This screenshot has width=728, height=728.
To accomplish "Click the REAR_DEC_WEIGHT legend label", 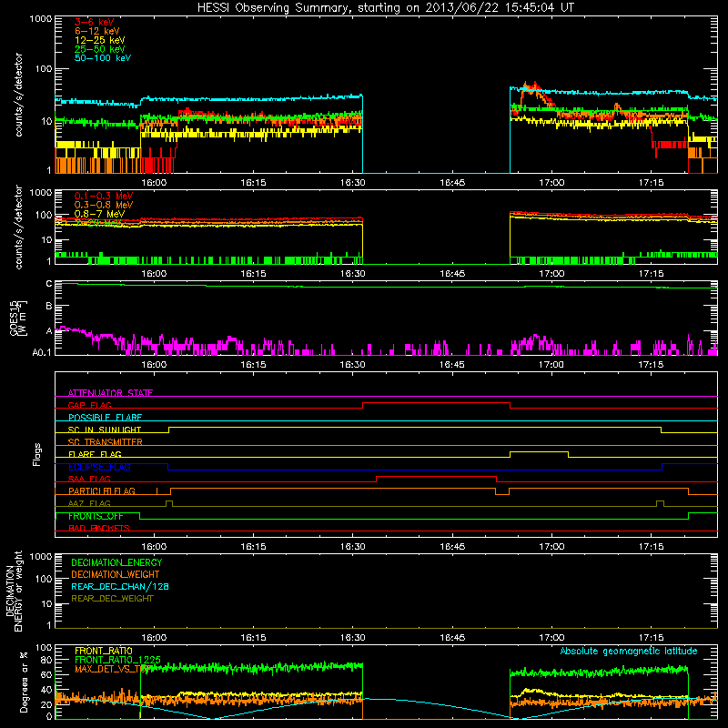I will click(112, 599).
